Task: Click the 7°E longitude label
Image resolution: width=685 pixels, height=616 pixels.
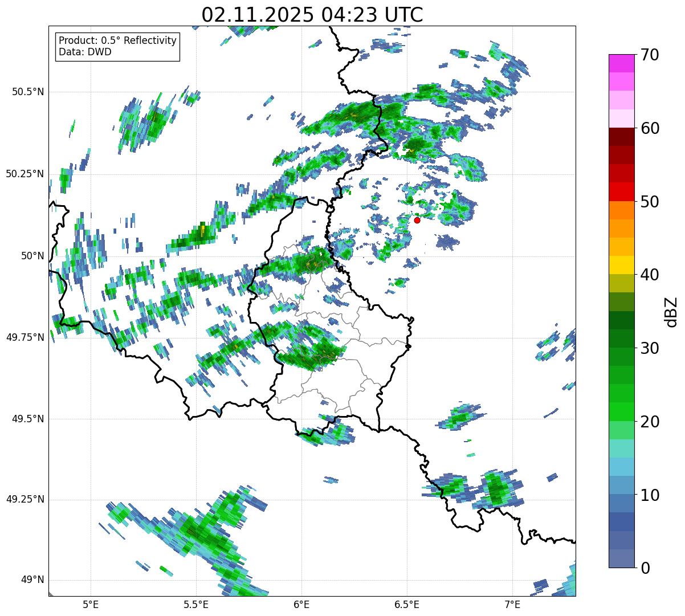Action: tap(512, 604)
